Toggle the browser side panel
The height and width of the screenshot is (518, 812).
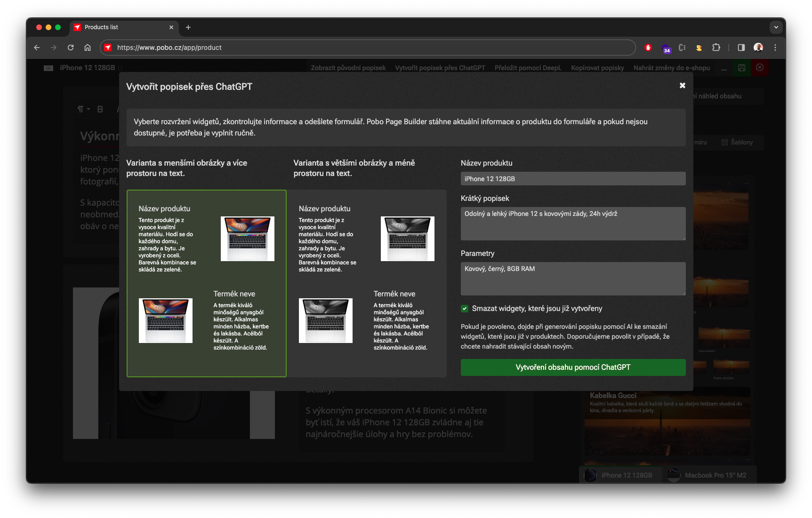pos(741,48)
